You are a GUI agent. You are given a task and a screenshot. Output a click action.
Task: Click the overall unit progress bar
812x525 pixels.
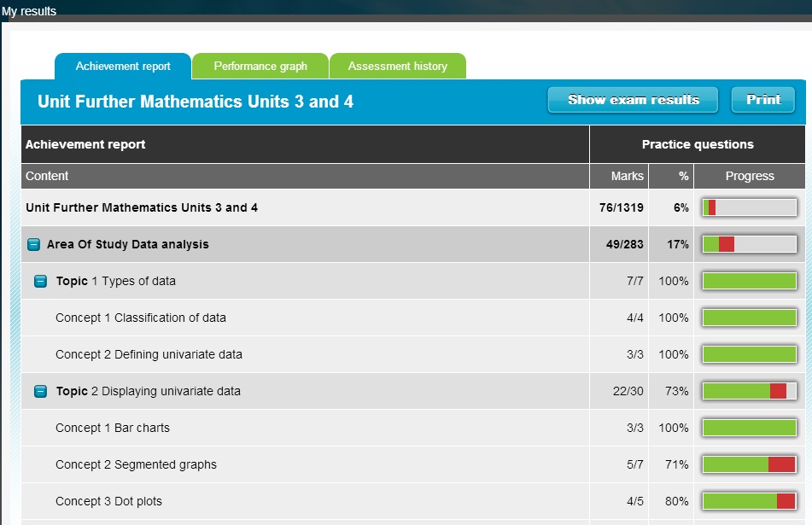pyautogui.click(x=749, y=207)
